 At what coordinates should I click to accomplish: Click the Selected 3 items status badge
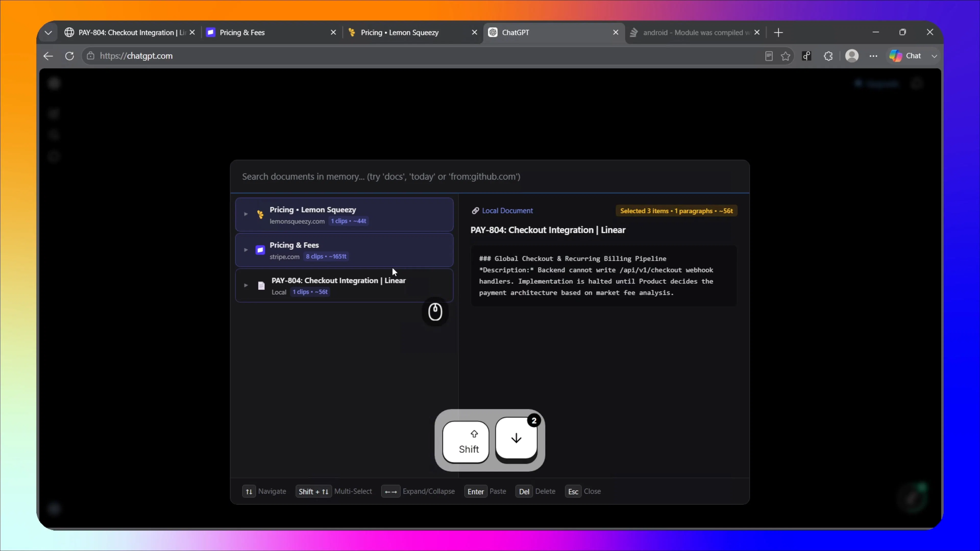point(676,211)
